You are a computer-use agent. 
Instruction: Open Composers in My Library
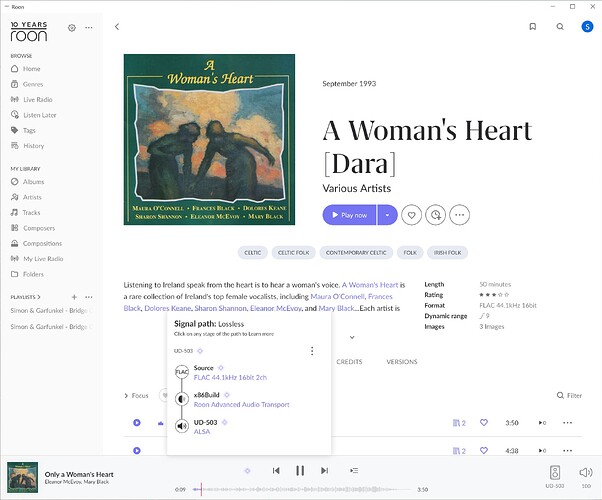(x=33, y=228)
